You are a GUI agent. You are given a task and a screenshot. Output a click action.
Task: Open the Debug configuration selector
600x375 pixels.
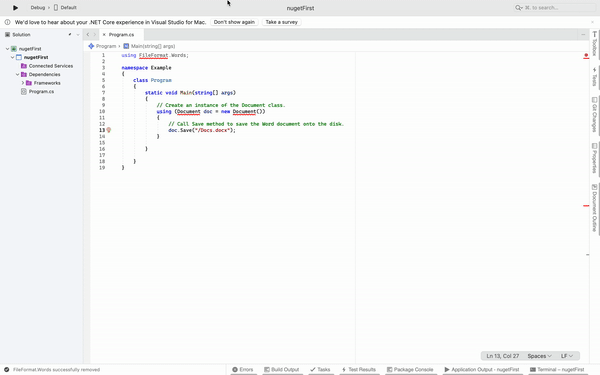[x=38, y=8]
